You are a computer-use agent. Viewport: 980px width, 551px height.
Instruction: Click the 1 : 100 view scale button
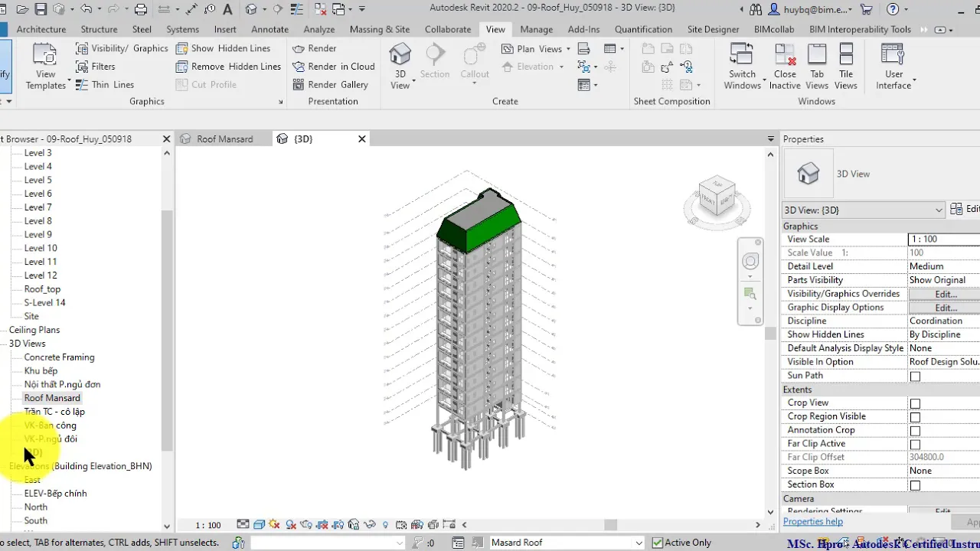pyautogui.click(x=207, y=525)
